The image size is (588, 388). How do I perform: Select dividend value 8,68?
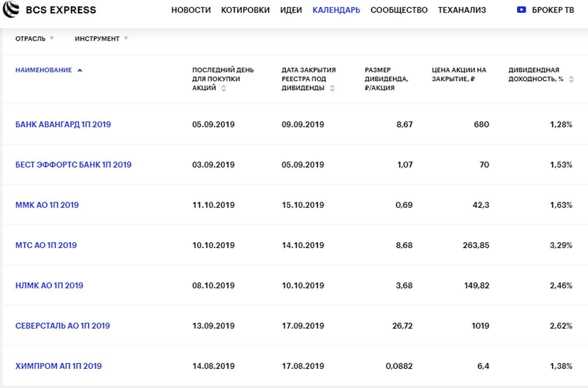pyautogui.click(x=404, y=245)
